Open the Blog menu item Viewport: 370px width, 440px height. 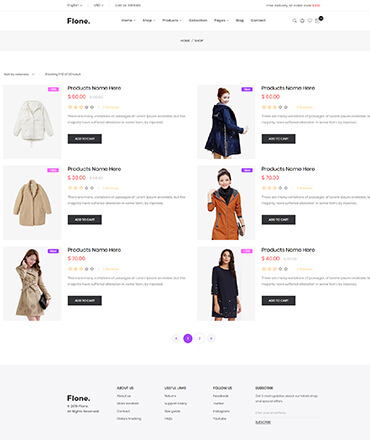coord(240,20)
